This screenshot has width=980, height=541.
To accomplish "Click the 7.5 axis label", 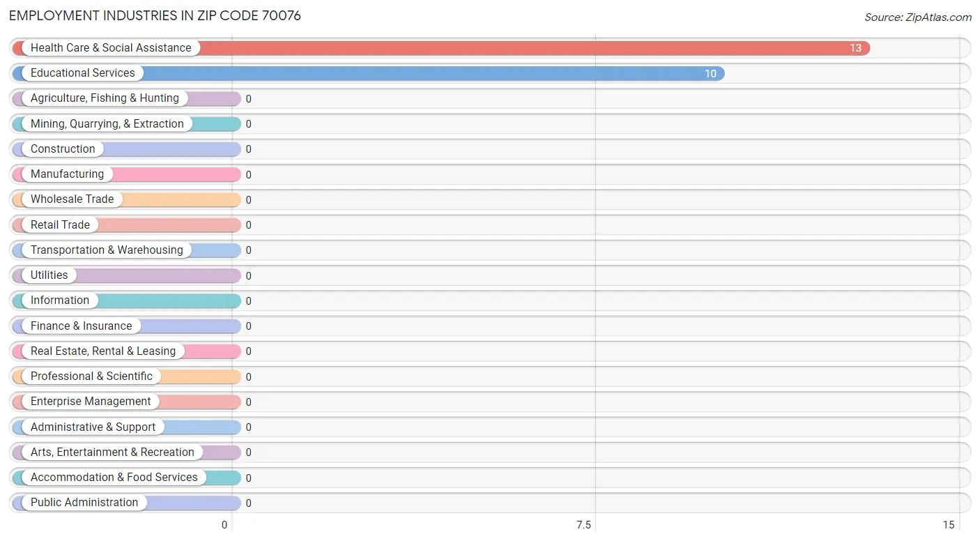I will (583, 525).
